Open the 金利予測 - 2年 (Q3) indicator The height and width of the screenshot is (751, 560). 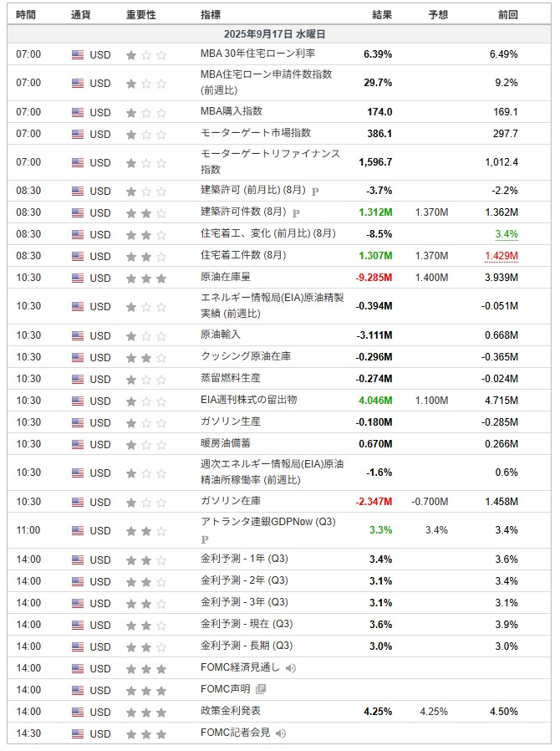pyautogui.click(x=244, y=580)
